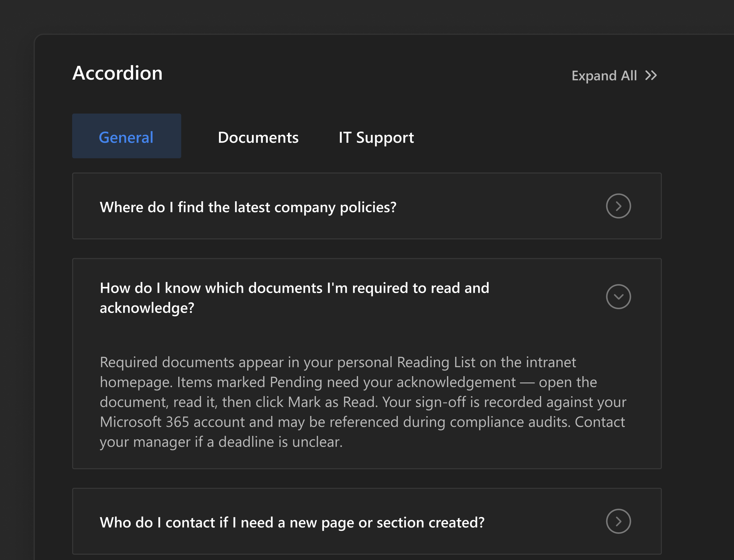
Task: Expand the new page or section chevron
Action: click(x=618, y=521)
